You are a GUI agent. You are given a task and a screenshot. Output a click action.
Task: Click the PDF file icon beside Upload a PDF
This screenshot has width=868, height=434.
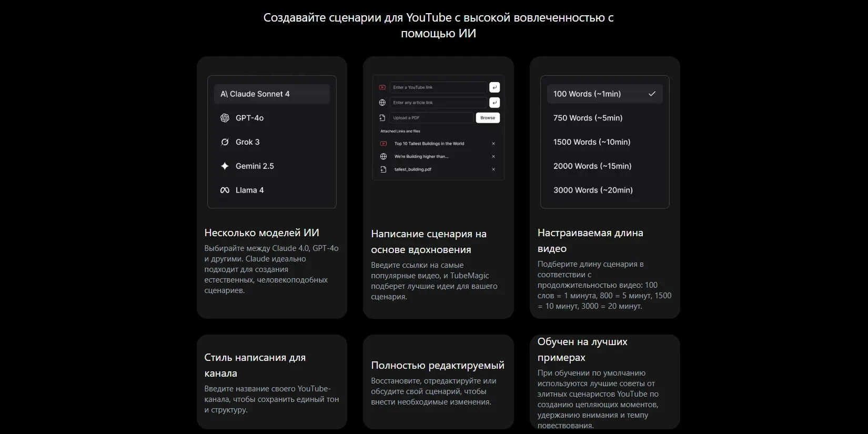382,118
